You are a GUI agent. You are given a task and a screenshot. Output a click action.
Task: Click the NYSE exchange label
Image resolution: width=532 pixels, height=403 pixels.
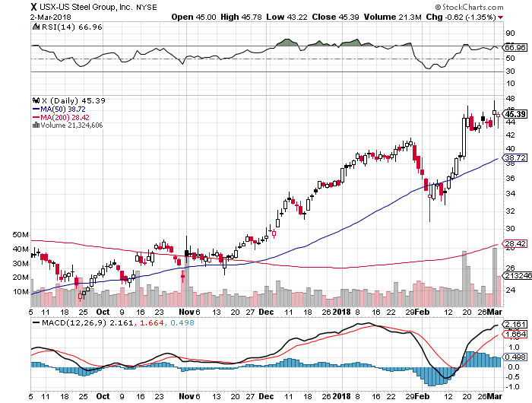[147, 7]
